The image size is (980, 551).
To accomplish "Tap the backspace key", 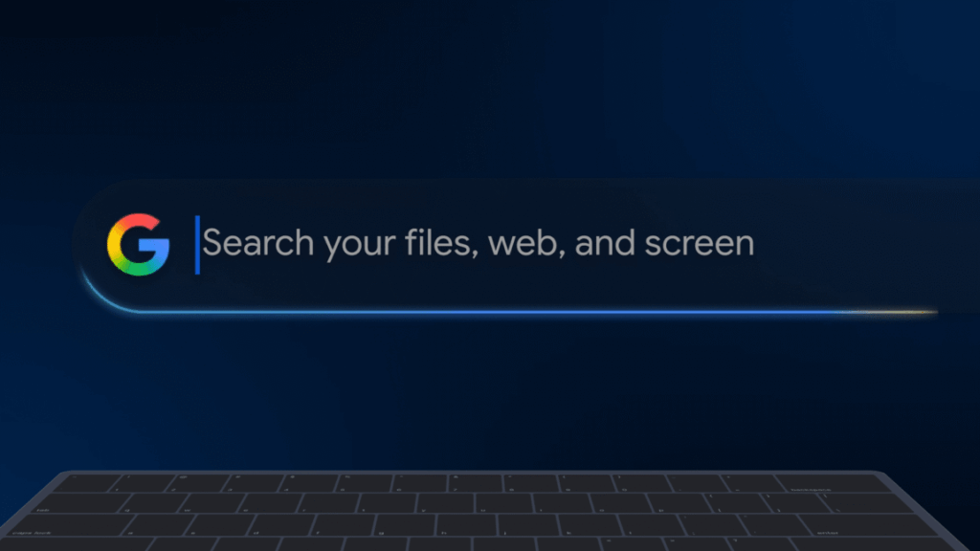I will 831,483.
